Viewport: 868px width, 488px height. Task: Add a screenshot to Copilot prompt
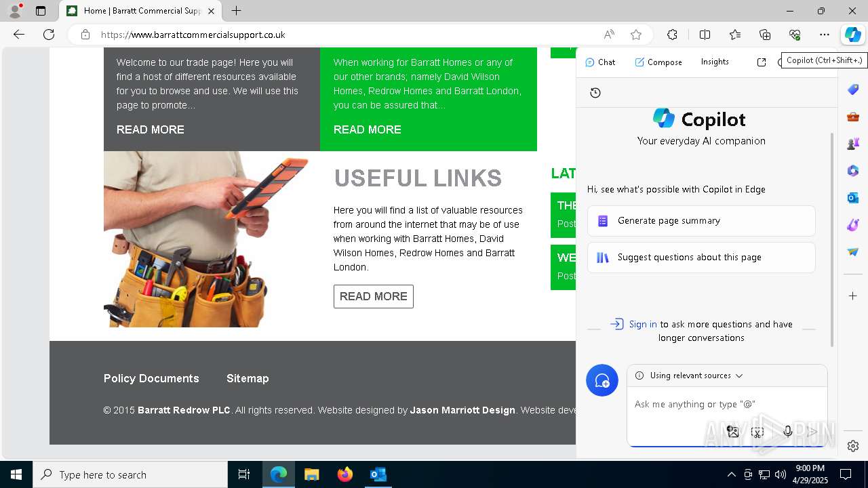tap(757, 432)
